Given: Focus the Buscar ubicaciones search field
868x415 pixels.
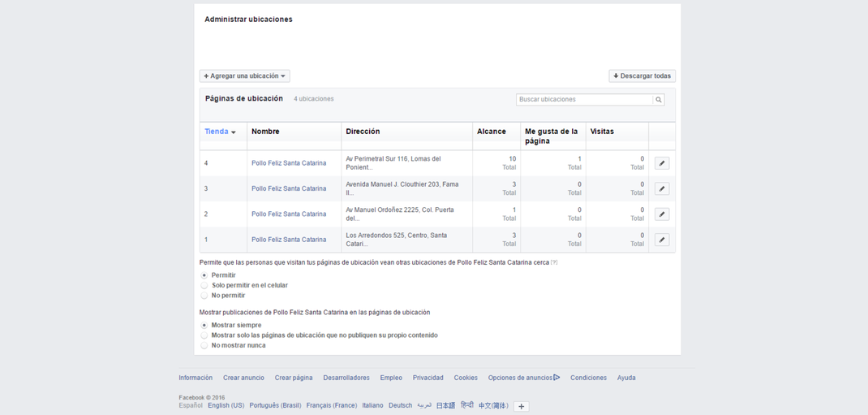Looking at the screenshot, I should pos(585,100).
